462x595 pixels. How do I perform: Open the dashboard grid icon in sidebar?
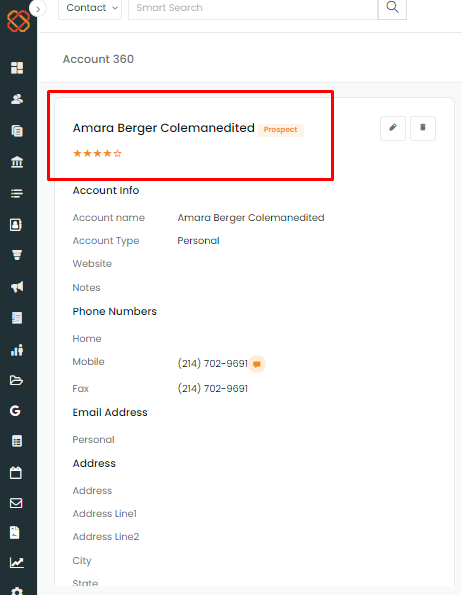pyautogui.click(x=17, y=68)
